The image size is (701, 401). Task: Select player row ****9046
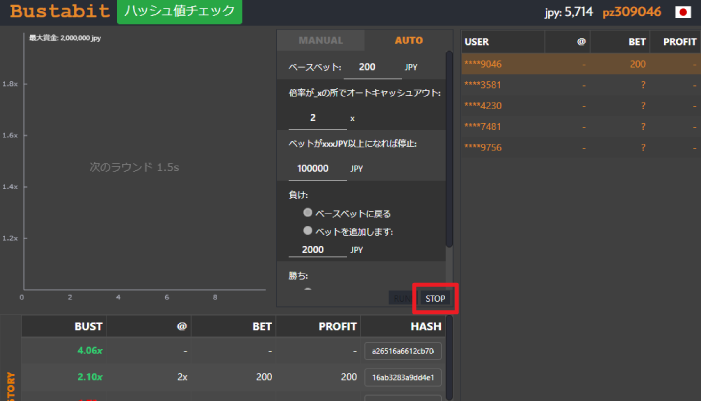pos(581,64)
